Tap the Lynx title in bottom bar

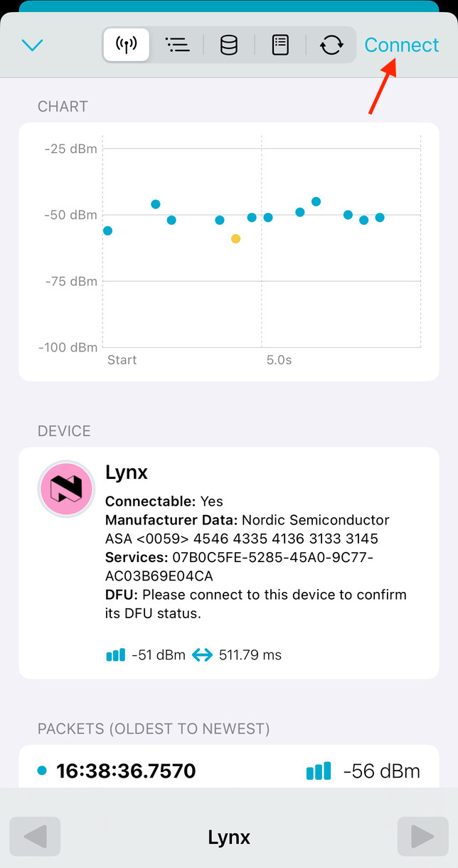pos(229,837)
